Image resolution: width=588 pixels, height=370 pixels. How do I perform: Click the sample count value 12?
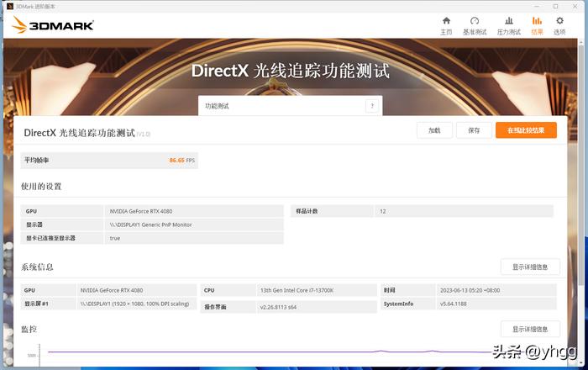[x=382, y=211]
